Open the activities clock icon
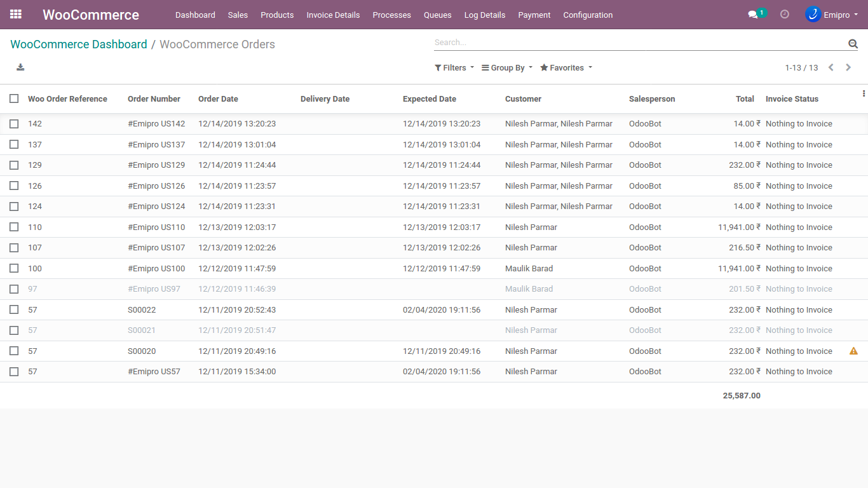868x488 pixels. (785, 14)
